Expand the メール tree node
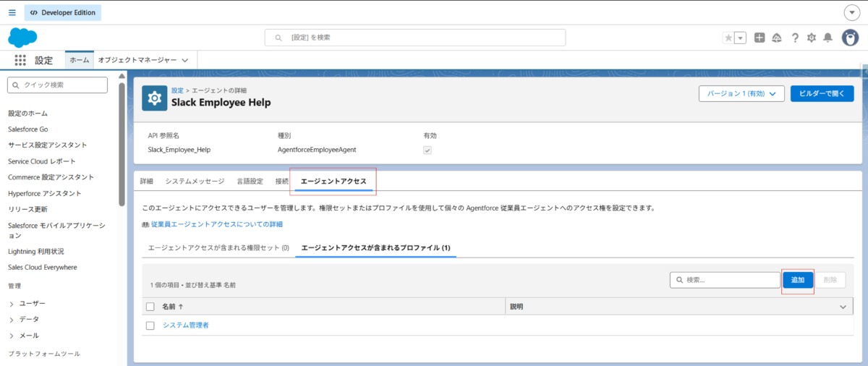 click(x=12, y=336)
